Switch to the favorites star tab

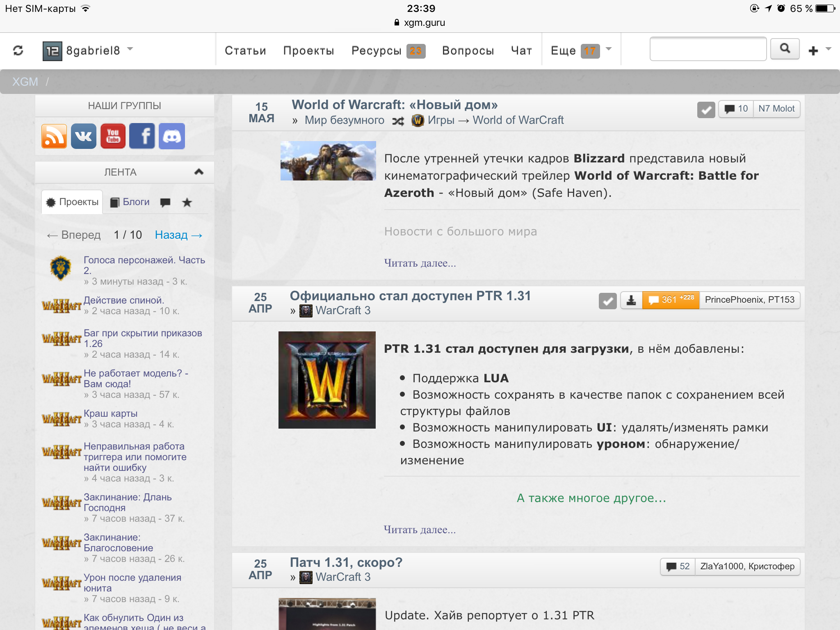[187, 202]
